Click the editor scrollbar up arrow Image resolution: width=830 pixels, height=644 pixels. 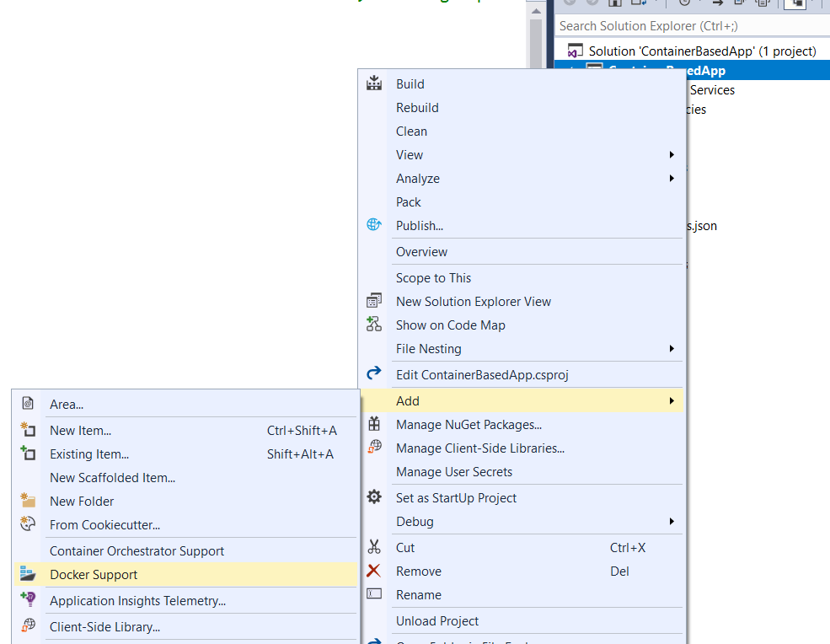pyautogui.click(x=536, y=11)
